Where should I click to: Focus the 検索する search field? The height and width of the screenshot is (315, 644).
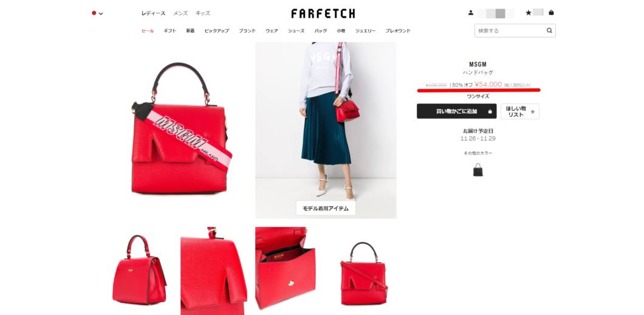[x=510, y=30]
